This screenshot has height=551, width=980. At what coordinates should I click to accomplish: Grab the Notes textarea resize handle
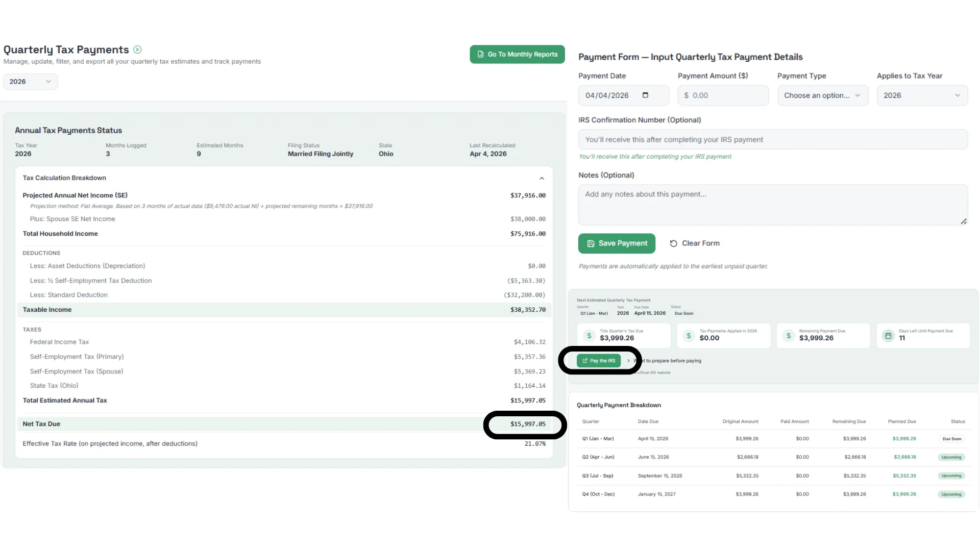click(963, 221)
